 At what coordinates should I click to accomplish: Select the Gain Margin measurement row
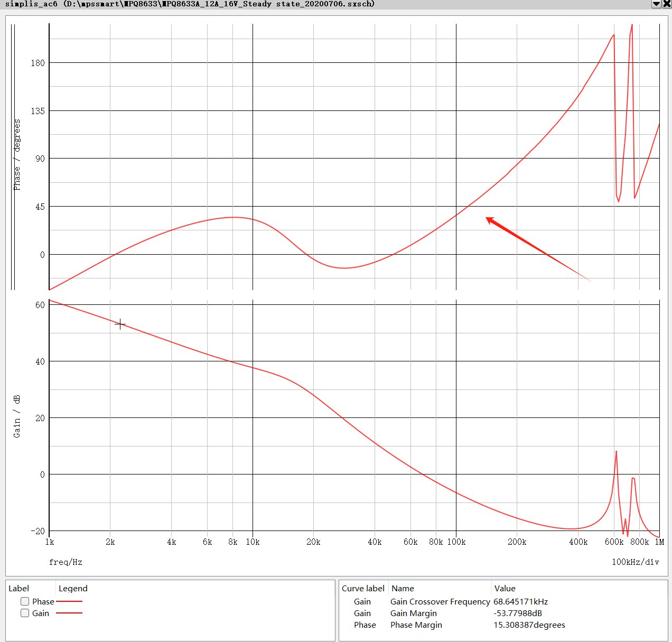click(x=451, y=613)
